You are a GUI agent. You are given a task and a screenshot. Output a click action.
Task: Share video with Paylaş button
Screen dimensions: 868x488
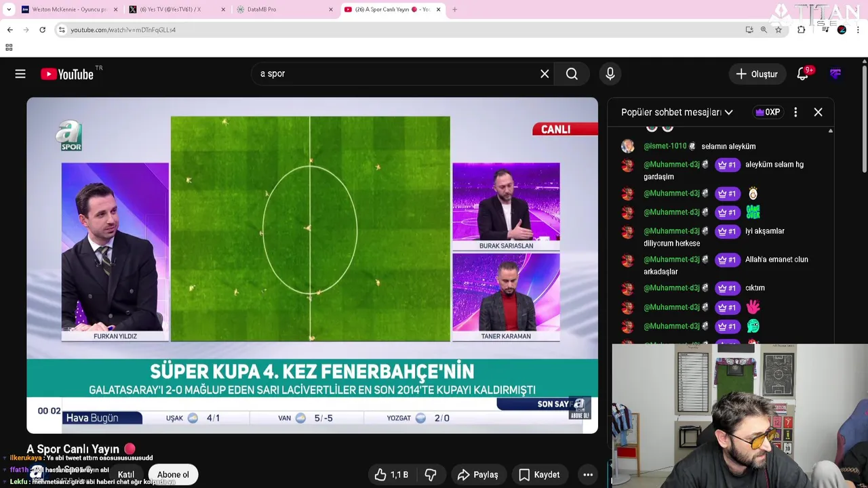click(x=478, y=474)
